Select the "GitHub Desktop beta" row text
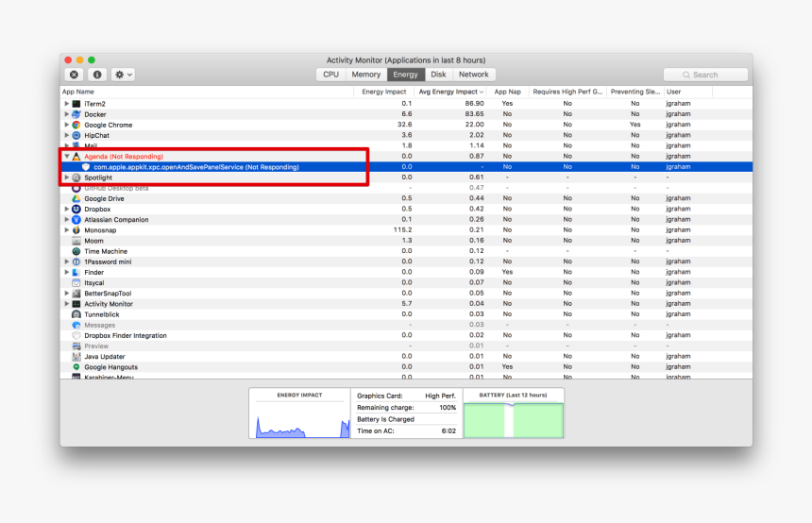The width and height of the screenshot is (812, 523). [x=116, y=188]
